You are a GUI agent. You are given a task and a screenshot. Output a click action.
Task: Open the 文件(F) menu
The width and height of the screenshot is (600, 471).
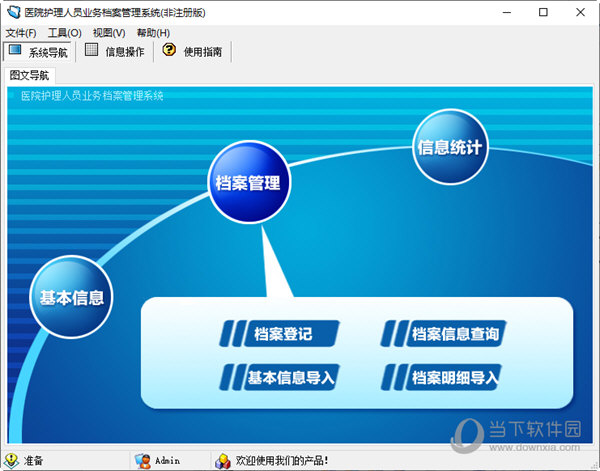point(21,33)
